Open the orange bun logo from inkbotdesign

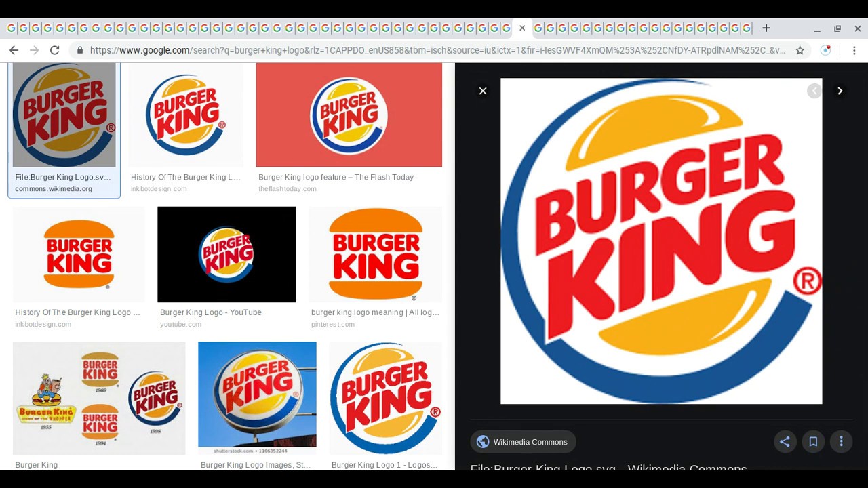(x=79, y=255)
